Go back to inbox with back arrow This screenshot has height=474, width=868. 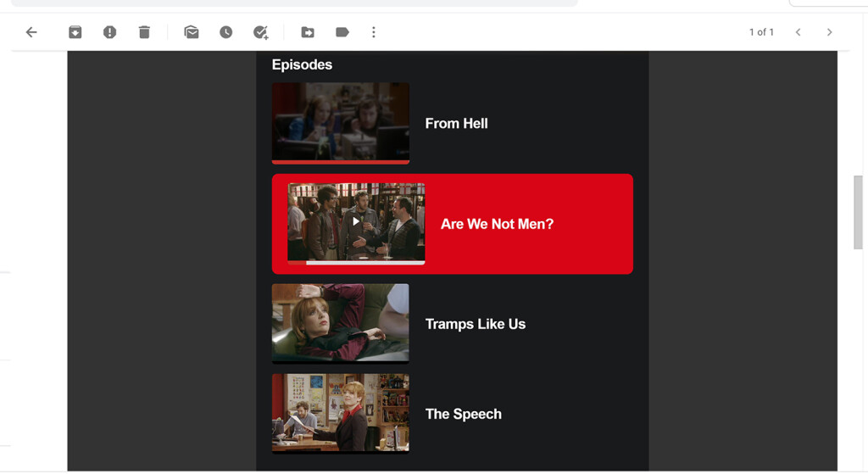[x=31, y=32]
